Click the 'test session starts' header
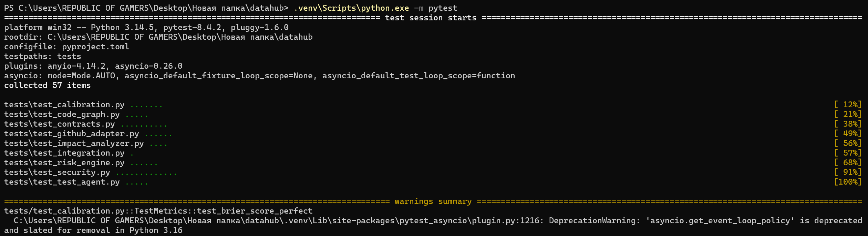The width and height of the screenshot is (868, 236). coord(431,18)
